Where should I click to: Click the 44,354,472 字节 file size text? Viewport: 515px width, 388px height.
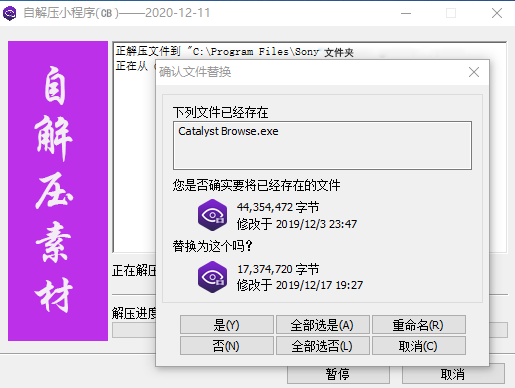[x=278, y=207]
